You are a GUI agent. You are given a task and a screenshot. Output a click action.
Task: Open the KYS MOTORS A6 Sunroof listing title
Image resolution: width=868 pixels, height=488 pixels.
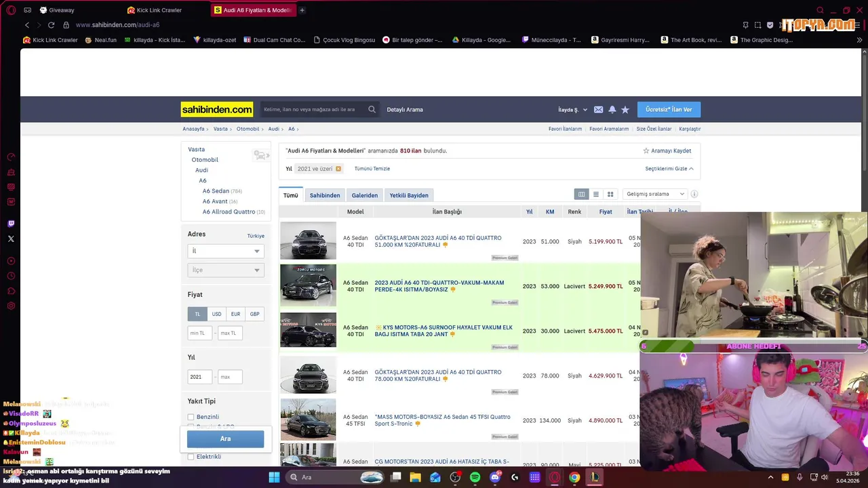[x=443, y=331]
